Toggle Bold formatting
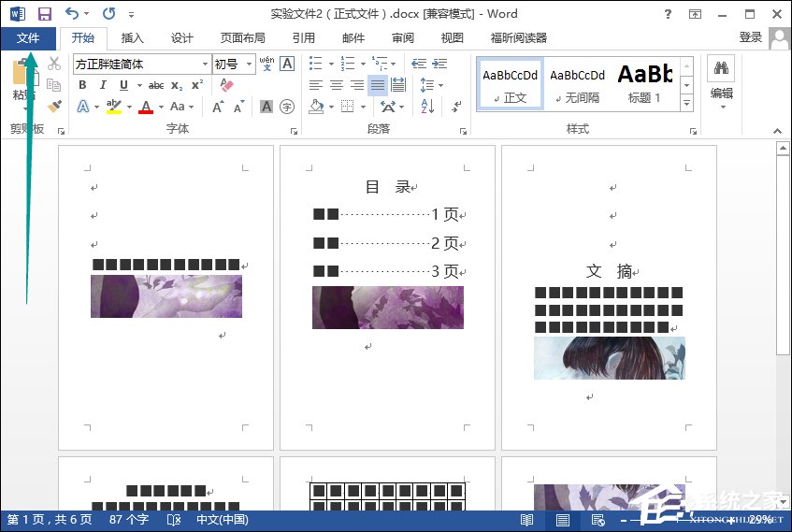Screen dimensions: 792x532 coord(82,85)
